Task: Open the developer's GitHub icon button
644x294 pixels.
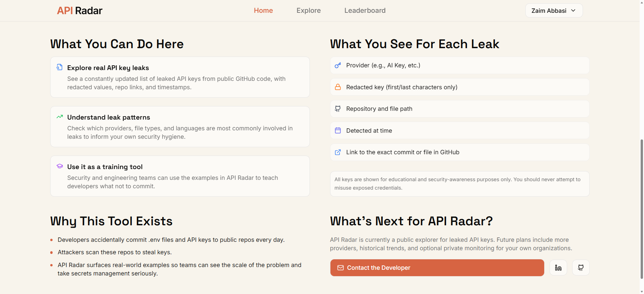Action: tap(581, 268)
